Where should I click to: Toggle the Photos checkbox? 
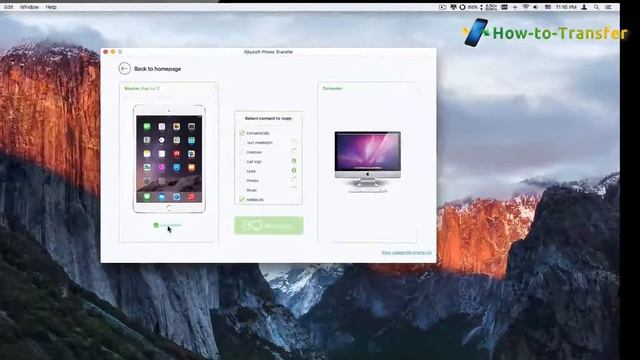pos(242,180)
